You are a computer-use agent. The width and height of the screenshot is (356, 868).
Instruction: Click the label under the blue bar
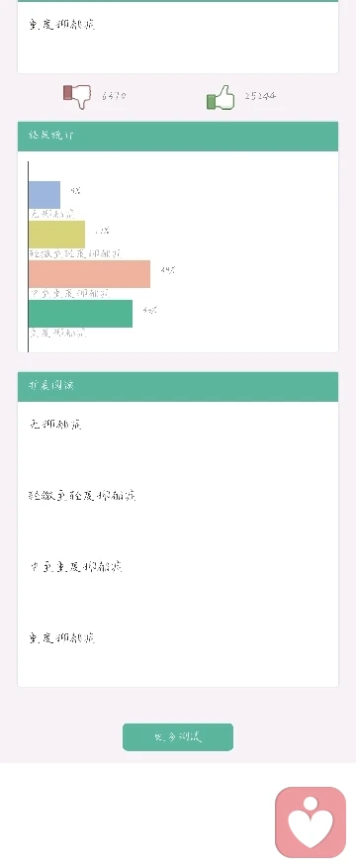coord(52,214)
